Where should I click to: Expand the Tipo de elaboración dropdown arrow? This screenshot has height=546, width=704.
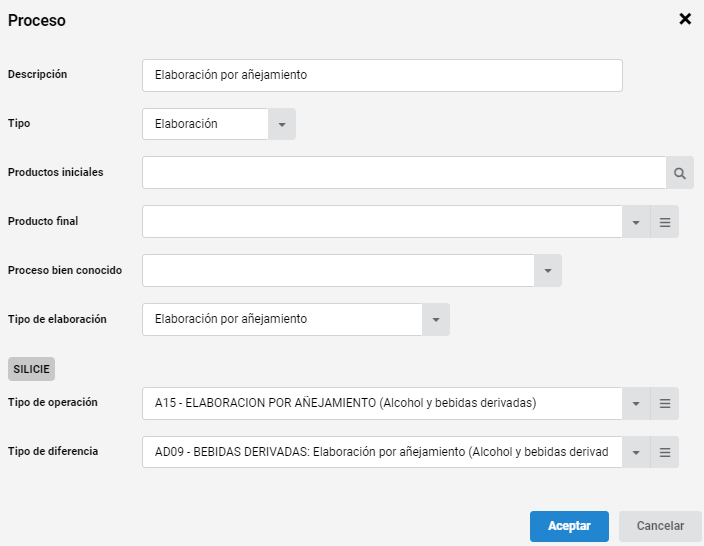point(436,320)
